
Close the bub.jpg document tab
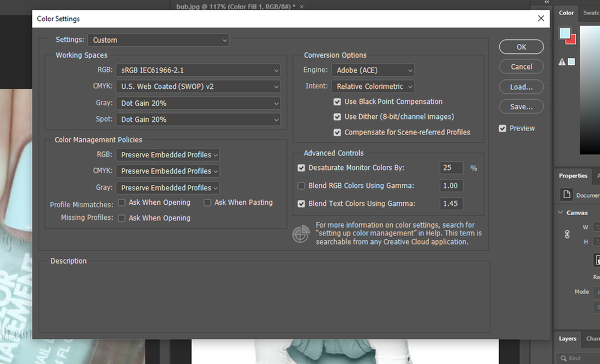(x=302, y=7)
